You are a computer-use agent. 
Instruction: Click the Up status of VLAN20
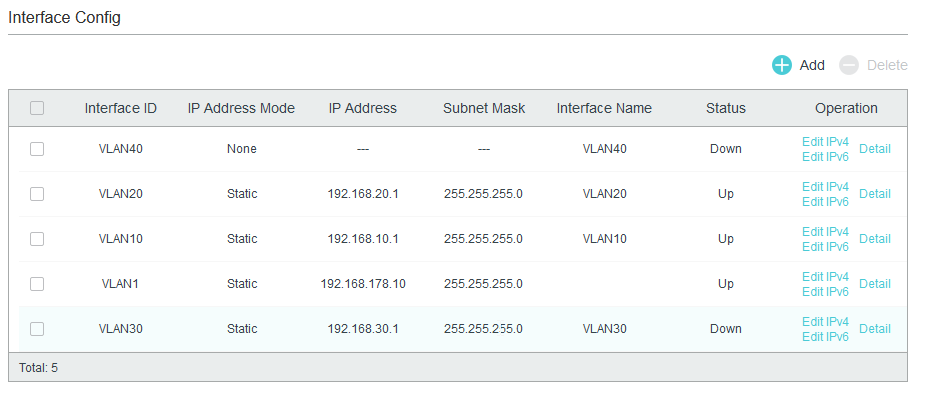726,194
